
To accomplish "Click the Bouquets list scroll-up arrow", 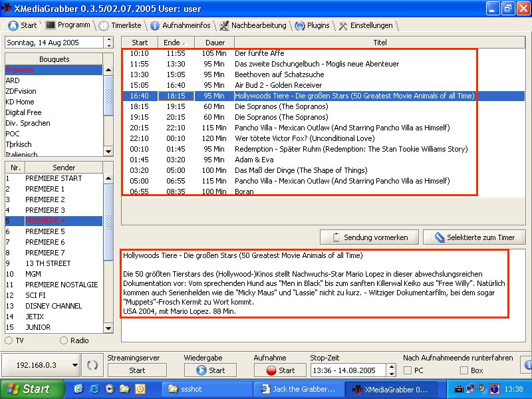I will point(108,70).
